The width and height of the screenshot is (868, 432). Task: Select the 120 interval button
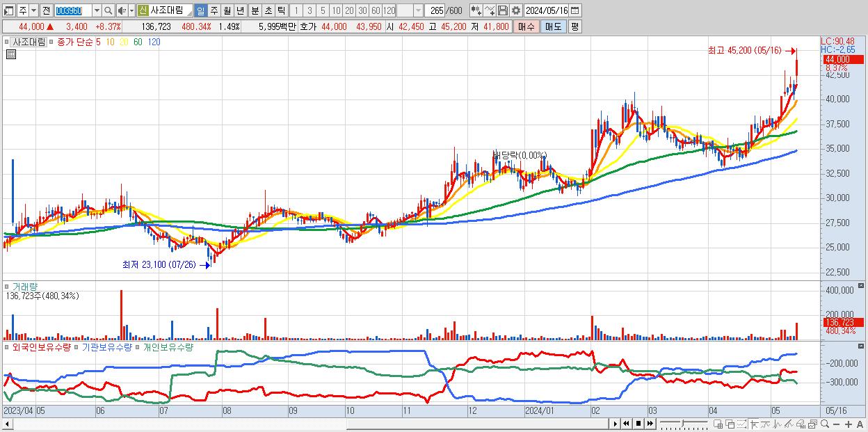coord(389,10)
